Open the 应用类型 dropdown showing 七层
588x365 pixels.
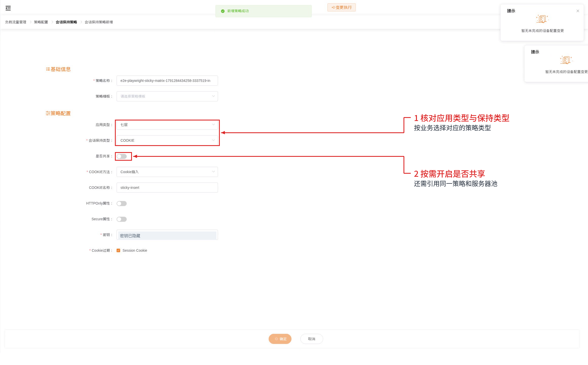(x=167, y=125)
